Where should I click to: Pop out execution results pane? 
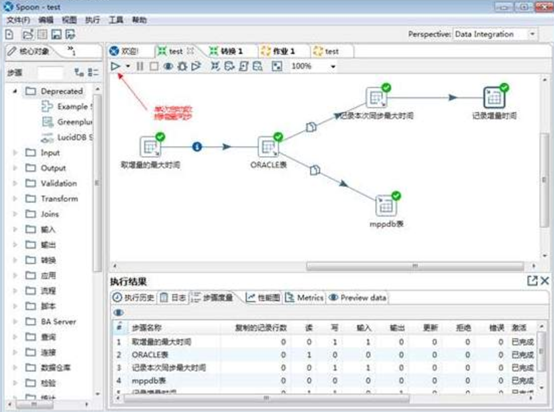pyautogui.click(x=532, y=281)
